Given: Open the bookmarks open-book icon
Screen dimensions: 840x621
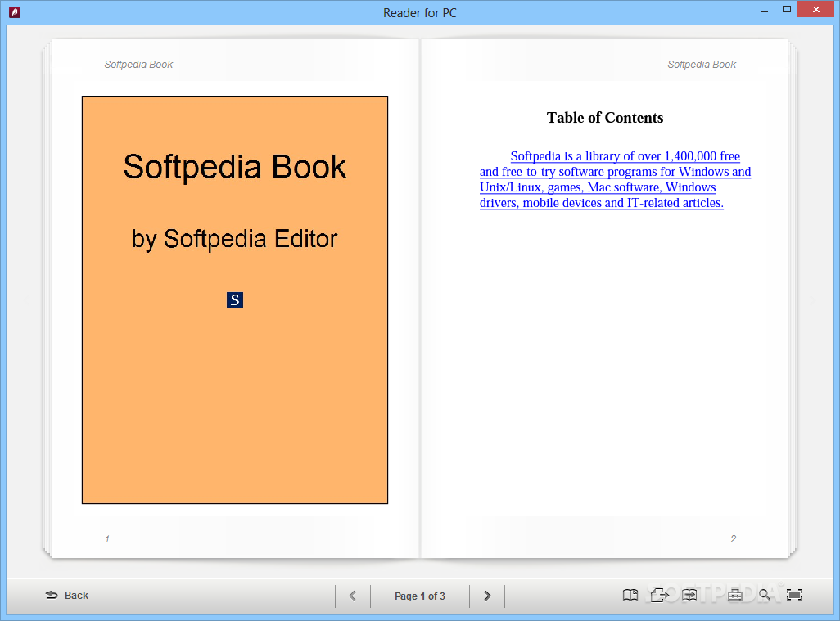Looking at the screenshot, I should [x=630, y=595].
